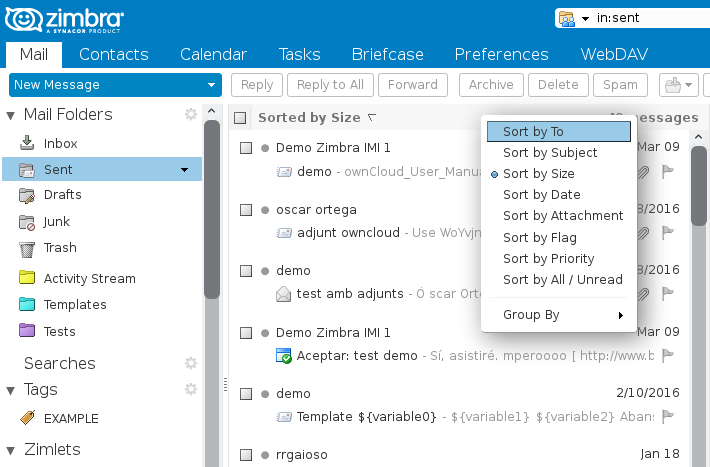The width and height of the screenshot is (710, 467).
Task: Open the Inbox folder icon
Action: point(27,143)
